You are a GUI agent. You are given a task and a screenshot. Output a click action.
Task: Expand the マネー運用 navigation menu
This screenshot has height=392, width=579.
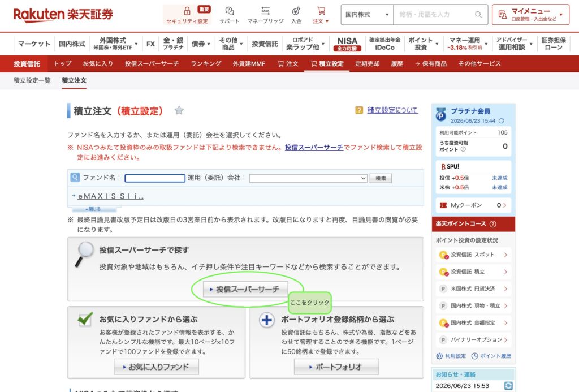[466, 44]
